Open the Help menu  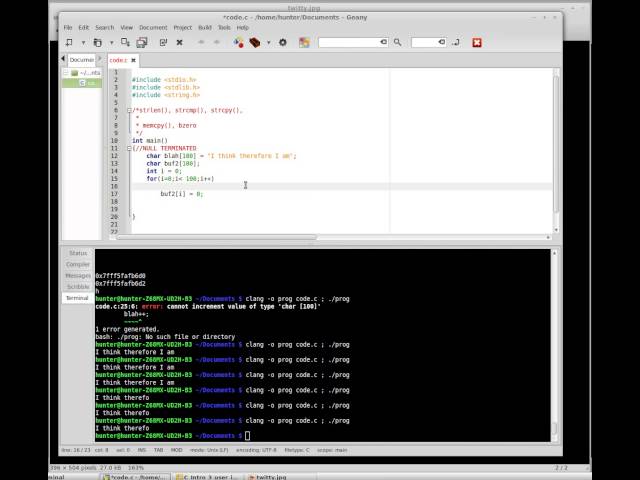pos(242,27)
